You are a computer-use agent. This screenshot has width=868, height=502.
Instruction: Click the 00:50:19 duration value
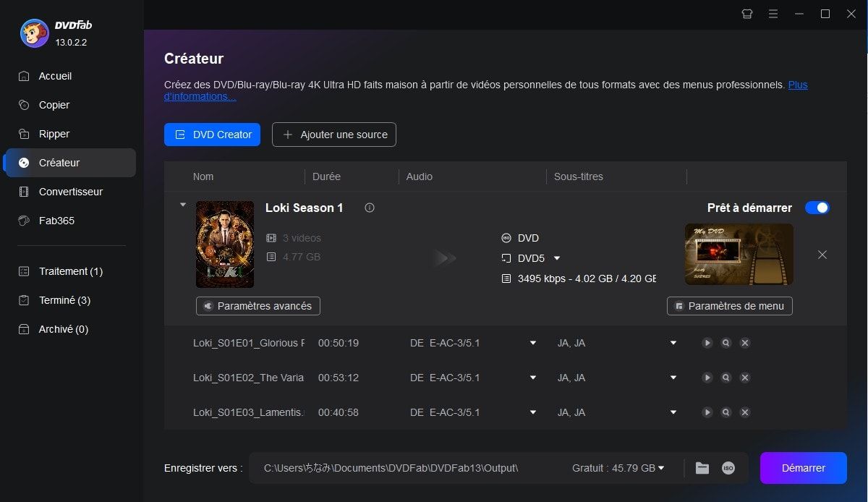339,343
